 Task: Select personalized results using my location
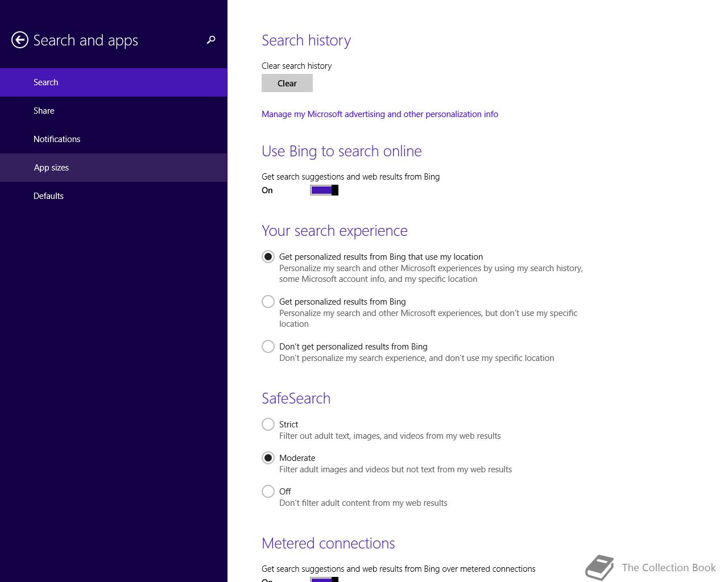tap(268, 257)
